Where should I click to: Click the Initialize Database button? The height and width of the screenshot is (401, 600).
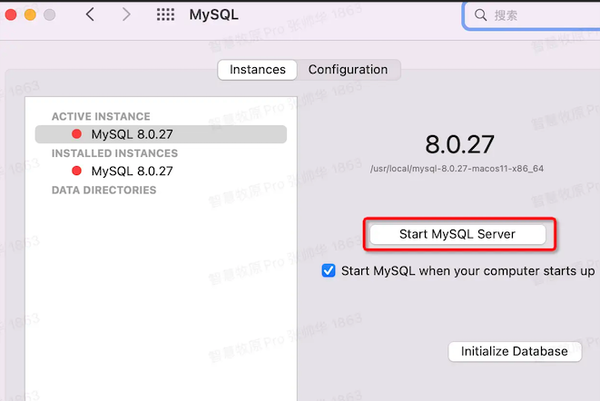point(515,351)
